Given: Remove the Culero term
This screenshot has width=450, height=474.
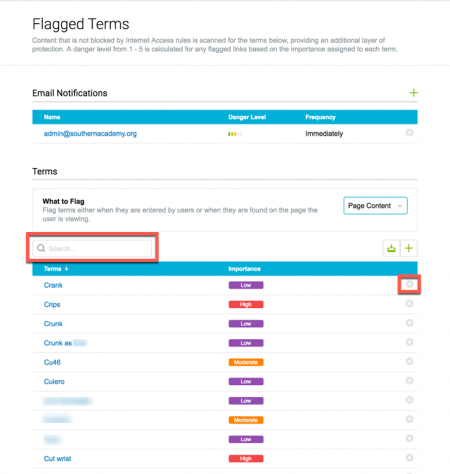Looking at the screenshot, I should coord(409,381).
